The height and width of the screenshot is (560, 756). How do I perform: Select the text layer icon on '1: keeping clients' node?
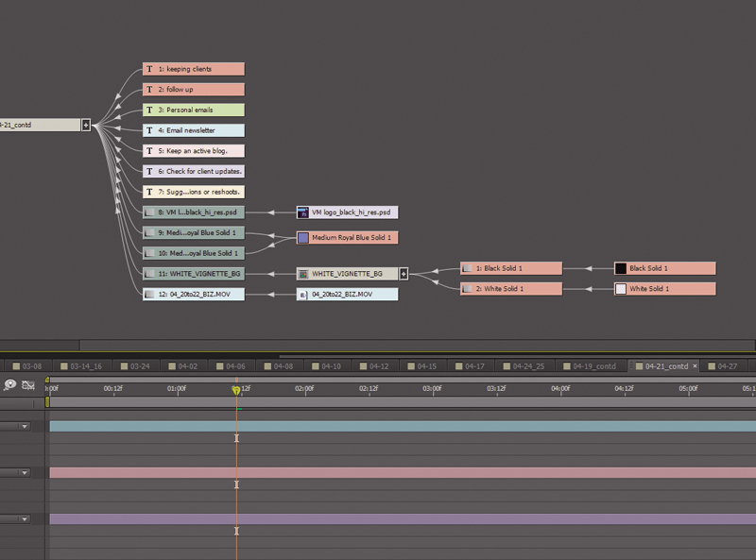click(x=149, y=68)
